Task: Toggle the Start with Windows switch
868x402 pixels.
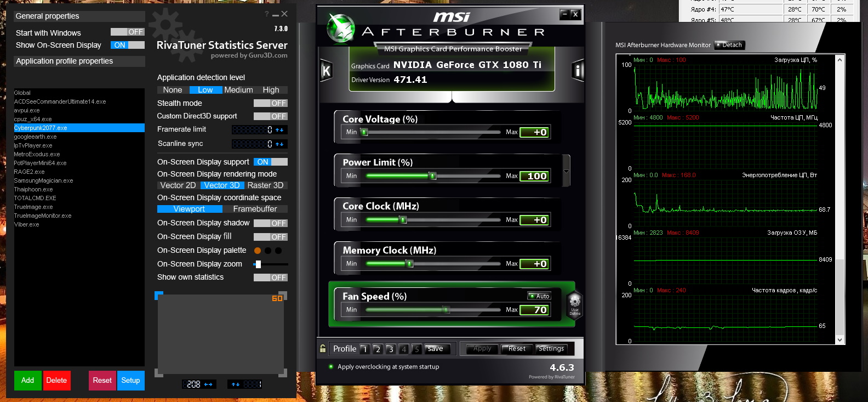Action: [x=128, y=32]
